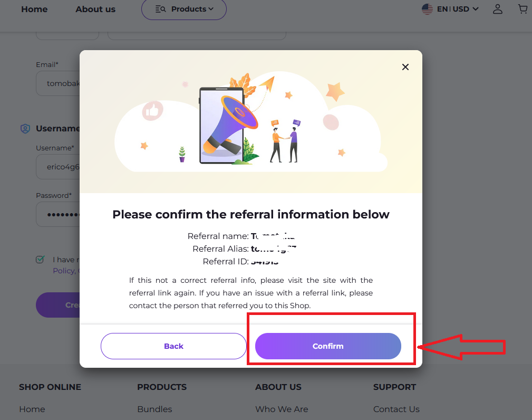The width and height of the screenshot is (532, 420).
Task: Toggle the terms agreement checkbox
Action: pyautogui.click(x=40, y=260)
